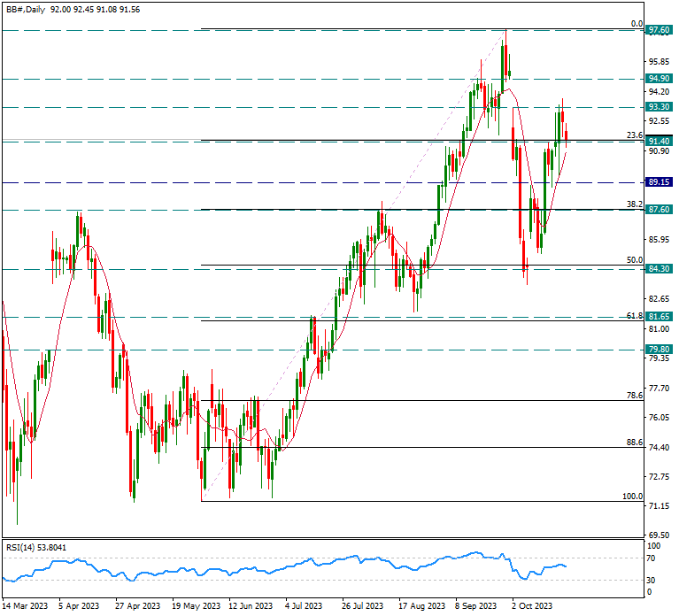Select the 94.90 price level label
Screen dimensions: 679x616
coord(659,79)
